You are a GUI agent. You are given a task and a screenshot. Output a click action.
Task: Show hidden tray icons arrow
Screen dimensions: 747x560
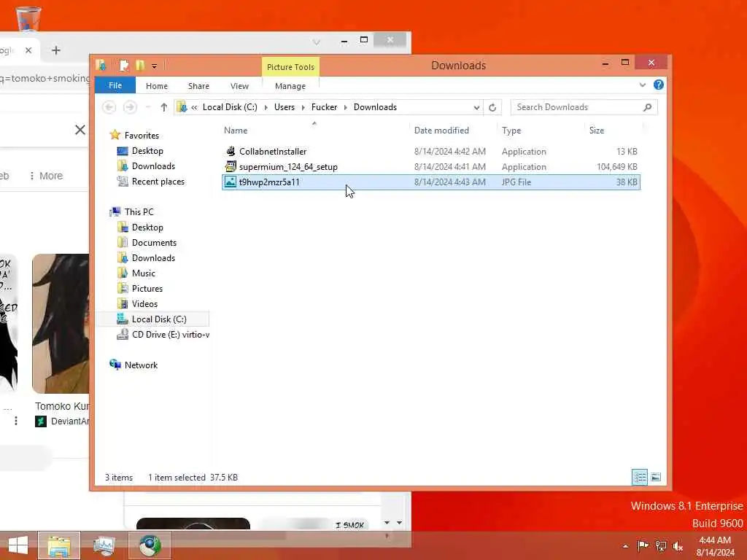625,546
